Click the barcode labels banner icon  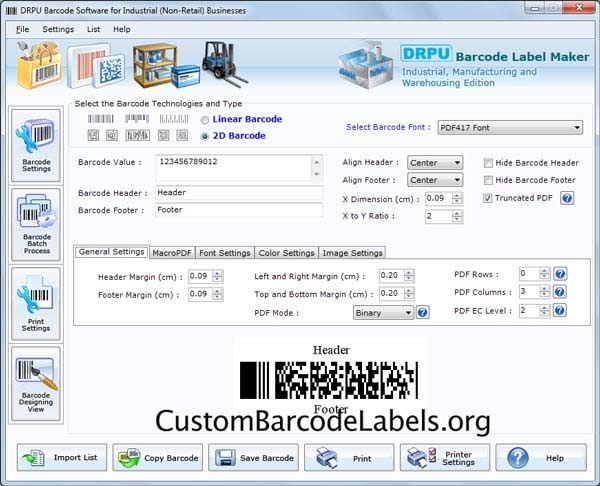coord(96,65)
